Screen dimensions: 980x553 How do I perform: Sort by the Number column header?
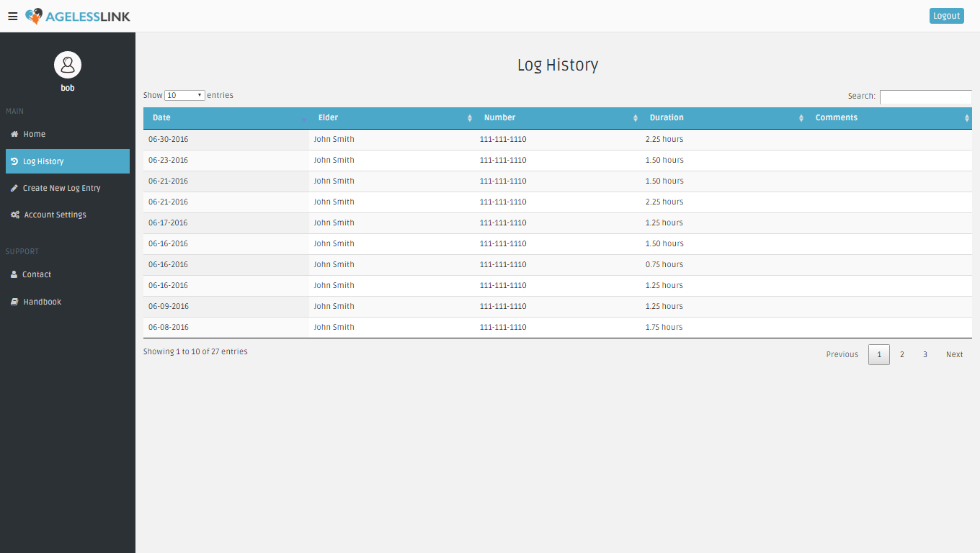pyautogui.click(x=500, y=117)
